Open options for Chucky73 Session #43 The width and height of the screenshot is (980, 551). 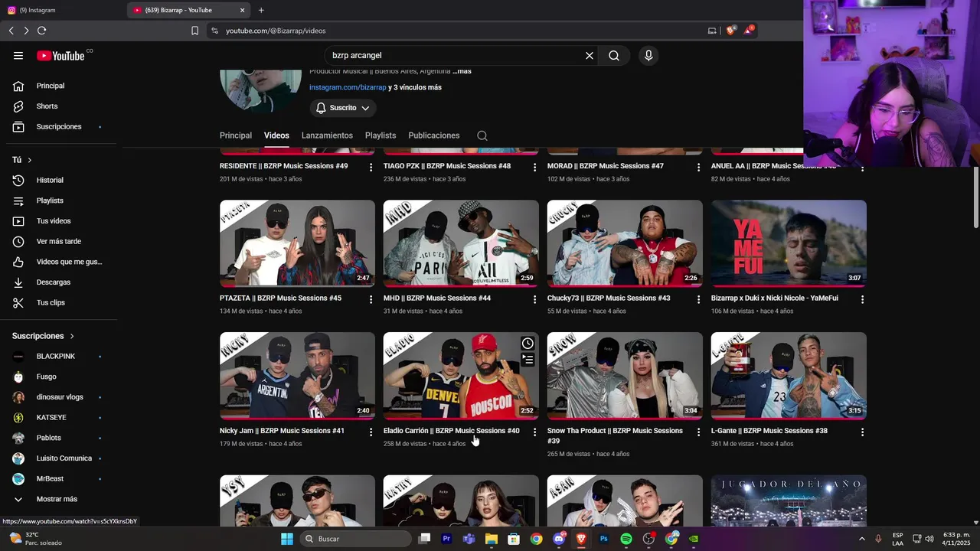[698, 299]
